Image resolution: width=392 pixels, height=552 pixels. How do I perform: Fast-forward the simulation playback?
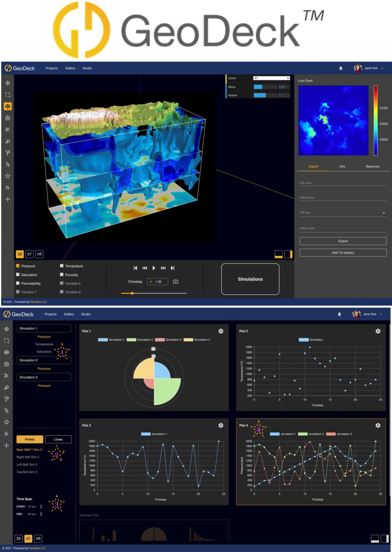[163, 268]
